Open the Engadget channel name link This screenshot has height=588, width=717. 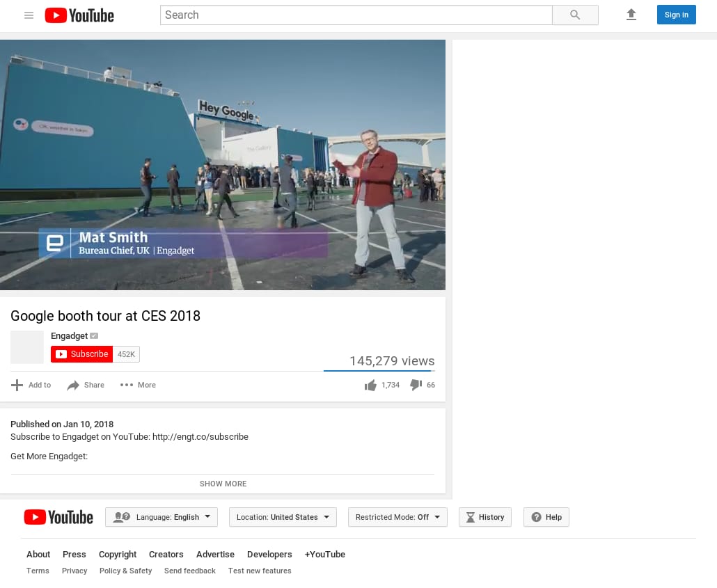coord(69,336)
